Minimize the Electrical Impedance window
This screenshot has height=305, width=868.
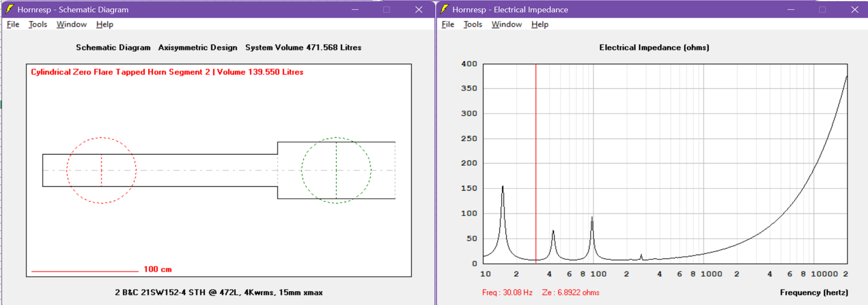[790, 9]
